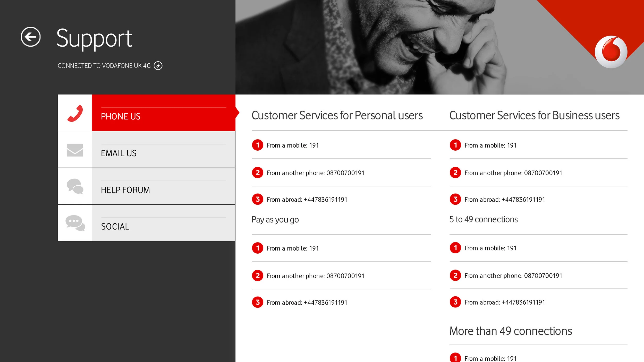The image size is (644, 362).
Task: Click 'From another phone: 08700700191' under 5 to 49 connections
Action: click(513, 275)
